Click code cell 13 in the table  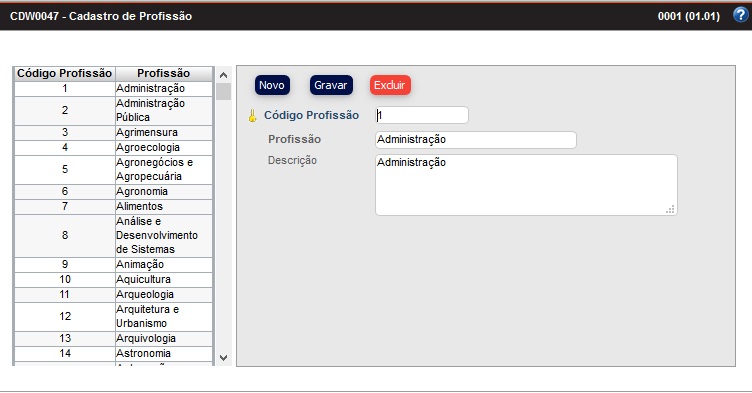pos(65,338)
